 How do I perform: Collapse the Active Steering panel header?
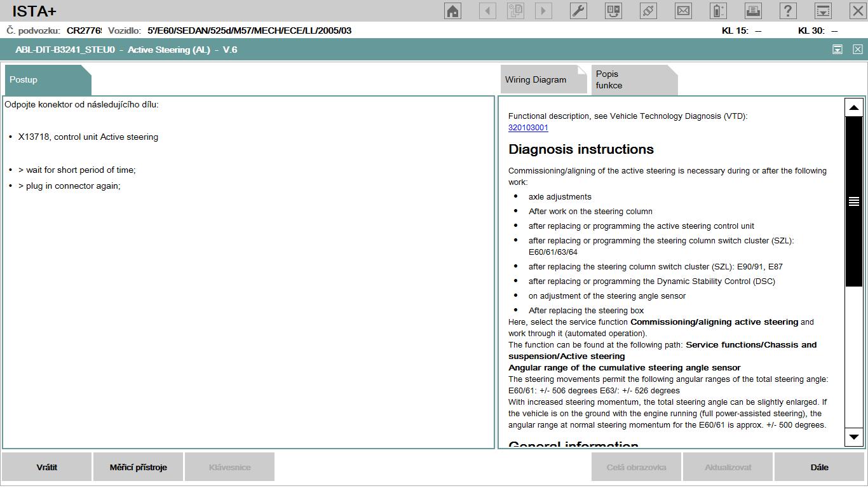point(837,50)
